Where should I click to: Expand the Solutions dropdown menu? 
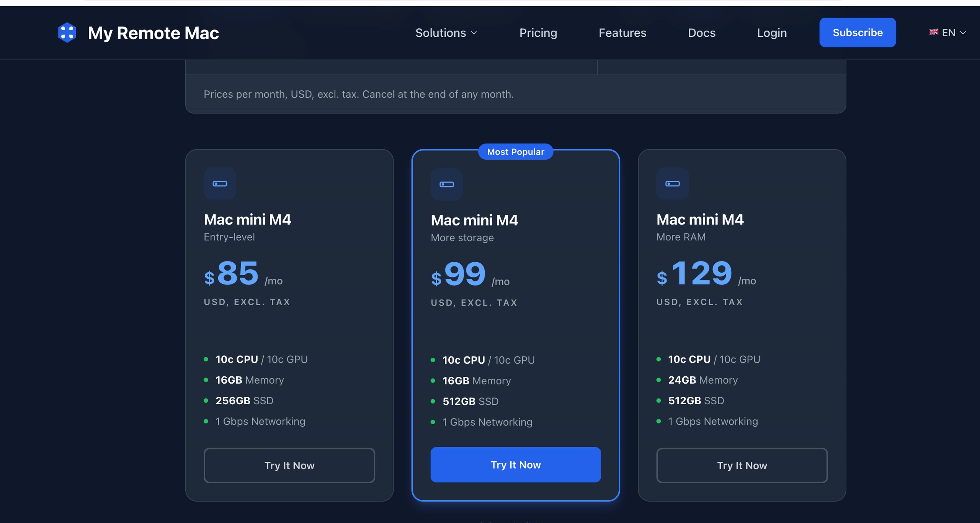point(446,33)
